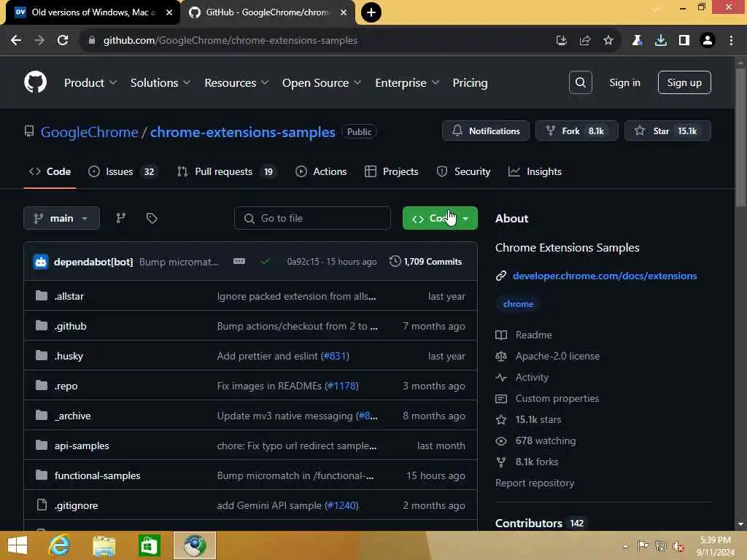Reload the page with refresh icon

click(63, 41)
